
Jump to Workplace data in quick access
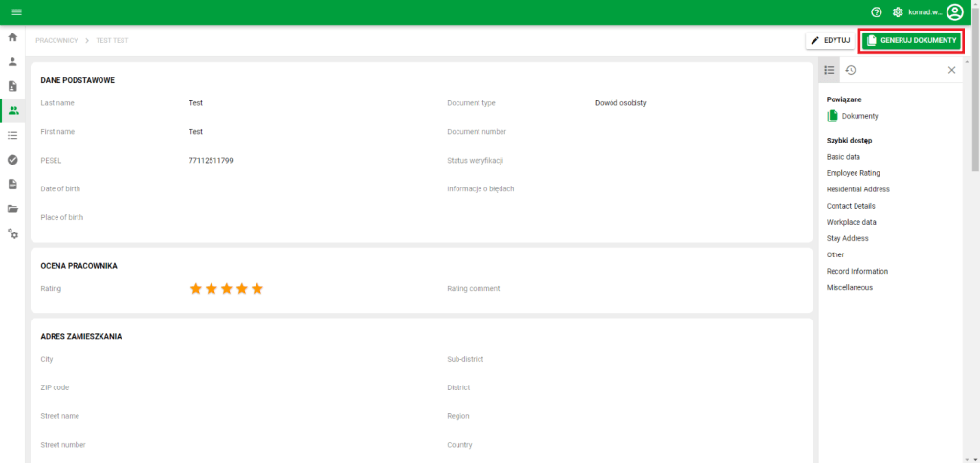click(x=851, y=222)
